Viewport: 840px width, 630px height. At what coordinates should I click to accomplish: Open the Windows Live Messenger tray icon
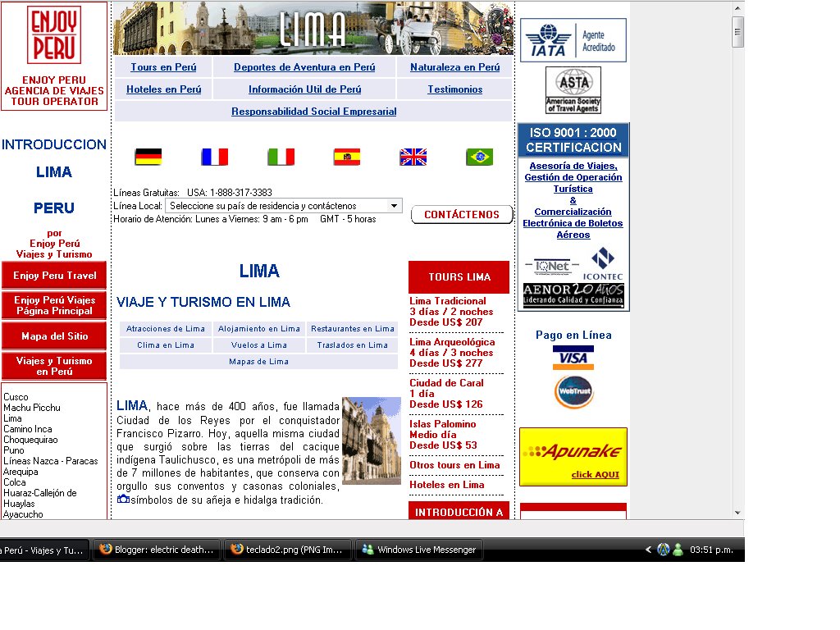tap(678, 550)
